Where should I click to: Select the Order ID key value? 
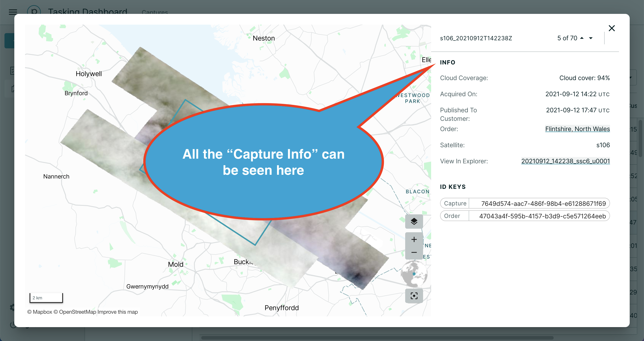[x=542, y=216]
